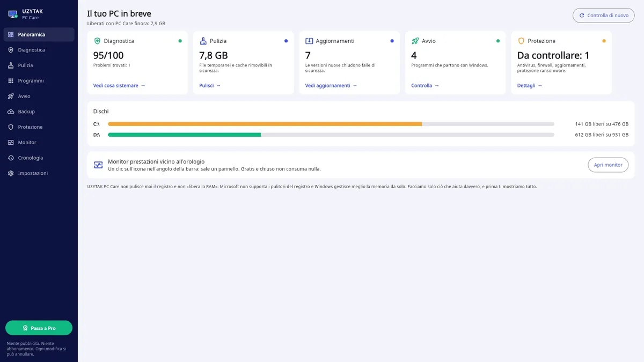Click the Cronologia history clock icon

tap(11, 158)
